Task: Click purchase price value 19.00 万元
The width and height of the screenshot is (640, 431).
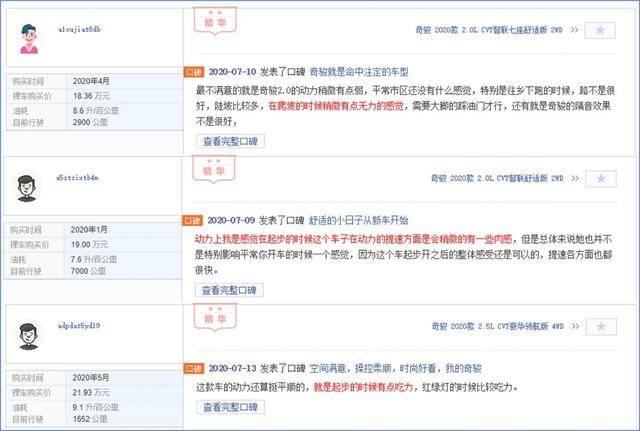Action: click(89, 244)
